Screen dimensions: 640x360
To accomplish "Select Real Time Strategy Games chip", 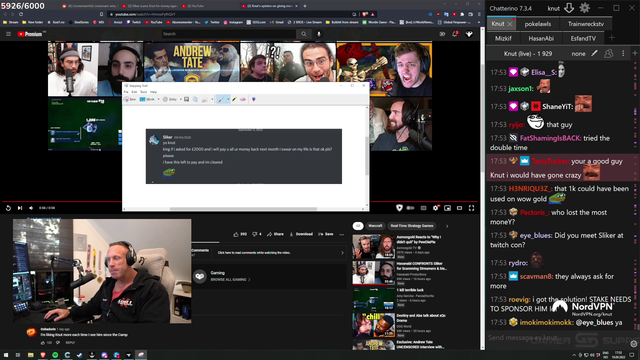I will tap(412, 226).
